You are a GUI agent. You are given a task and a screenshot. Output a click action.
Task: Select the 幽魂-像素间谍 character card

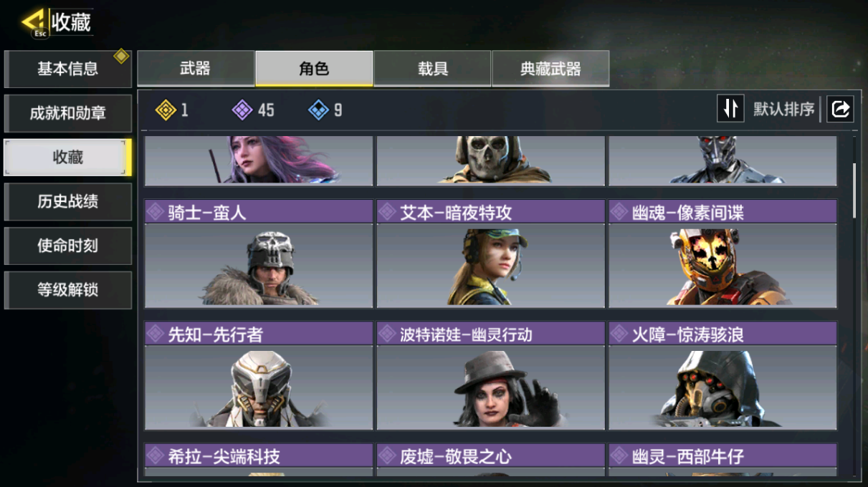click(722, 254)
